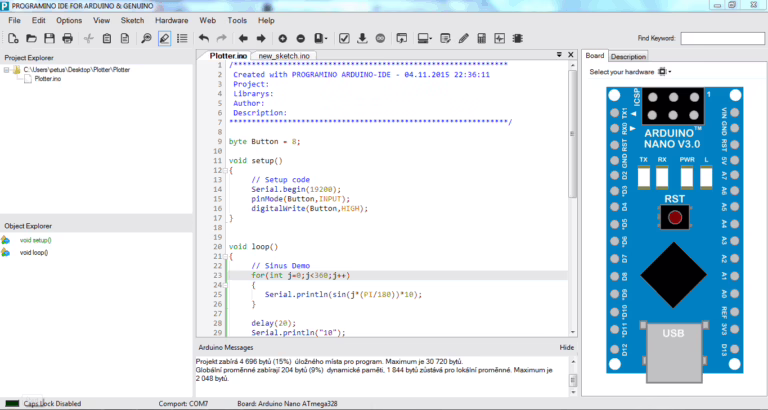The image size is (768, 410).
Task: Click the Print toolbar icon
Action: pyautogui.click(x=67, y=38)
